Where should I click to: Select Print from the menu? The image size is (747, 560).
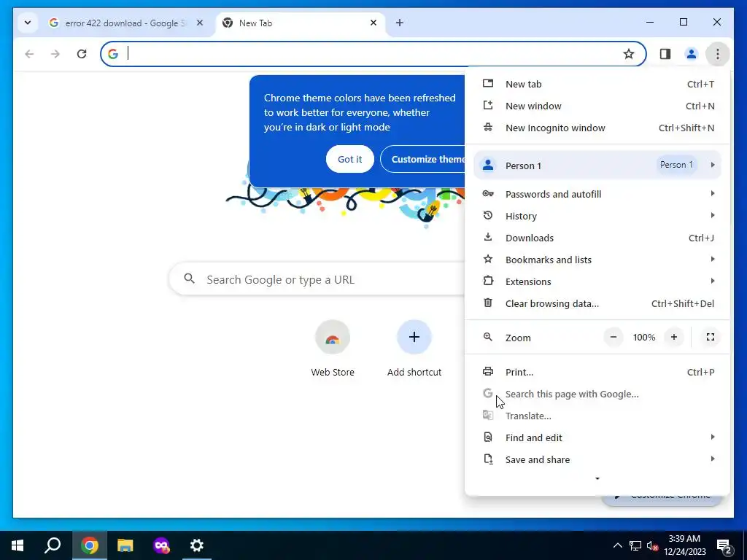click(x=597, y=373)
